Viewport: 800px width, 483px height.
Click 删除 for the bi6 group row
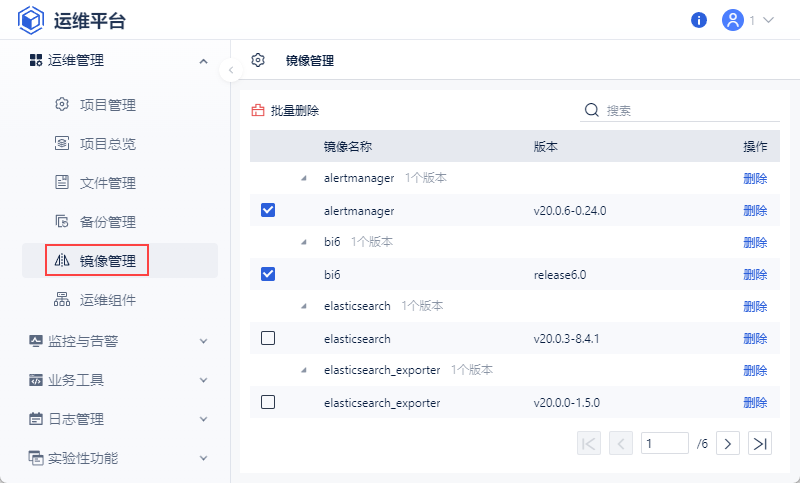click(x=755, y=242)
